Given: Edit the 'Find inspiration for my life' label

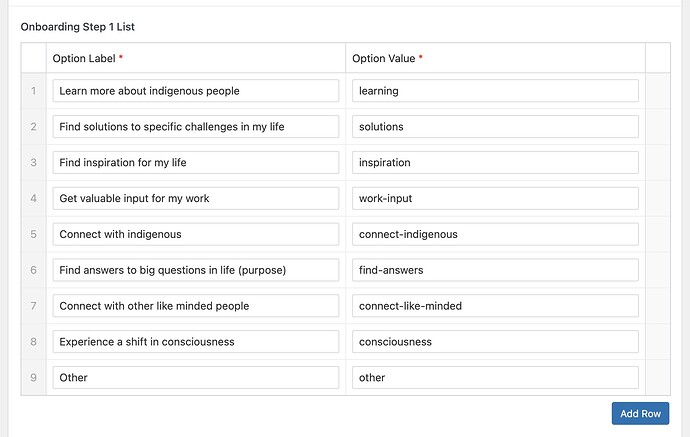Looking at the screenshot, I should pyautogui.click(x=196, y=162).
